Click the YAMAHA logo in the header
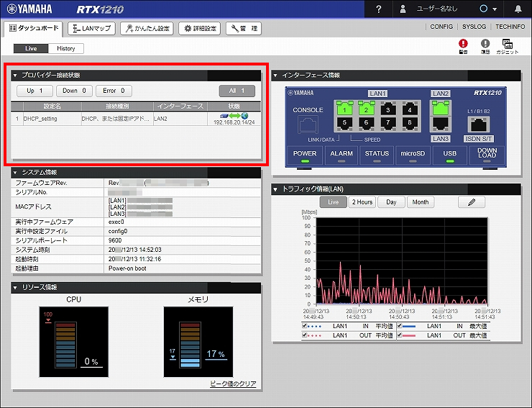Screen dimensions: 532x408 pyautogui.click(x=30, y=9)
